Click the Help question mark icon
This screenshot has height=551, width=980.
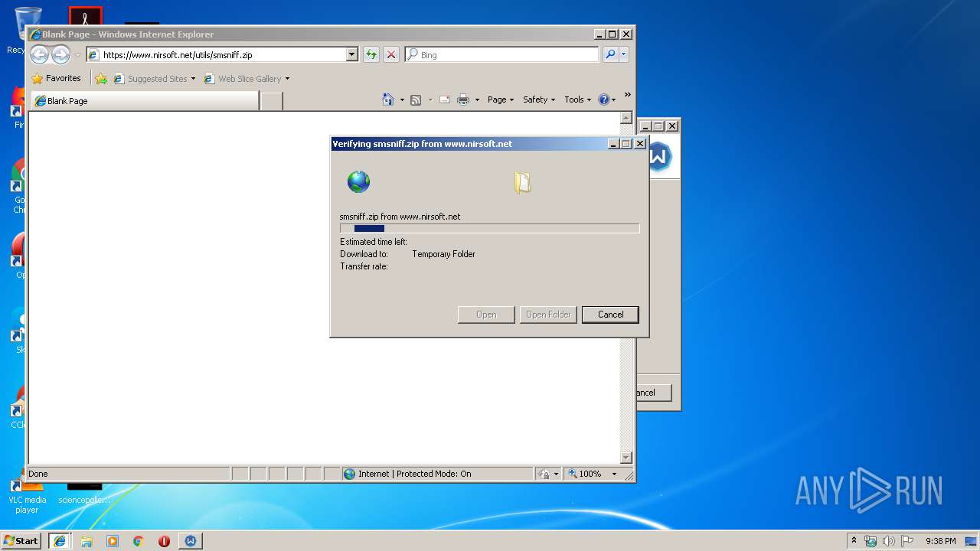[603, 99]
